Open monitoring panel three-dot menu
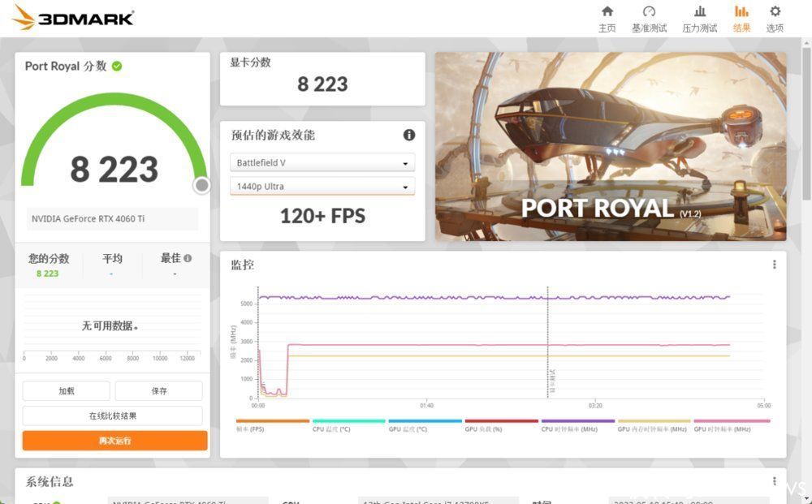Viewport: 812px width, 504px height. point(774,265)
